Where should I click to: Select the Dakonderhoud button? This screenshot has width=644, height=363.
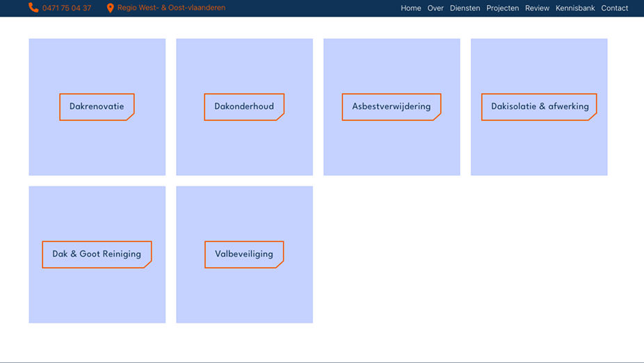[x=244, y=107]
